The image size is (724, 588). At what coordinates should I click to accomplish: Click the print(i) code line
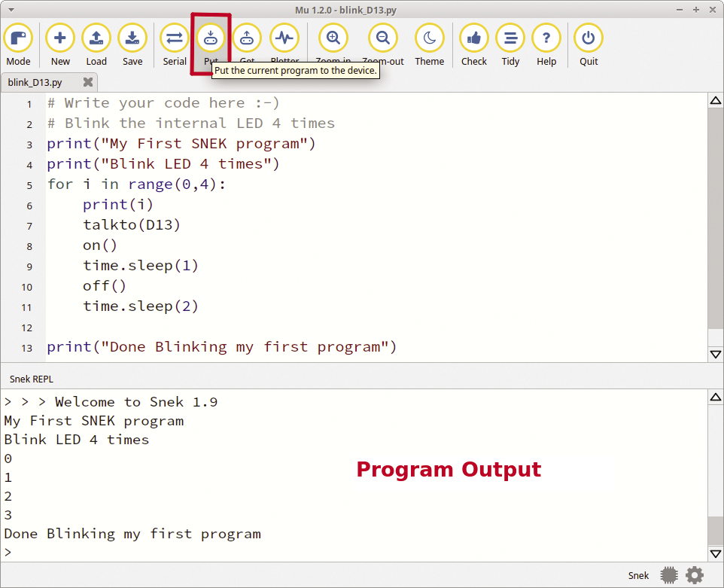click(117, 205)
